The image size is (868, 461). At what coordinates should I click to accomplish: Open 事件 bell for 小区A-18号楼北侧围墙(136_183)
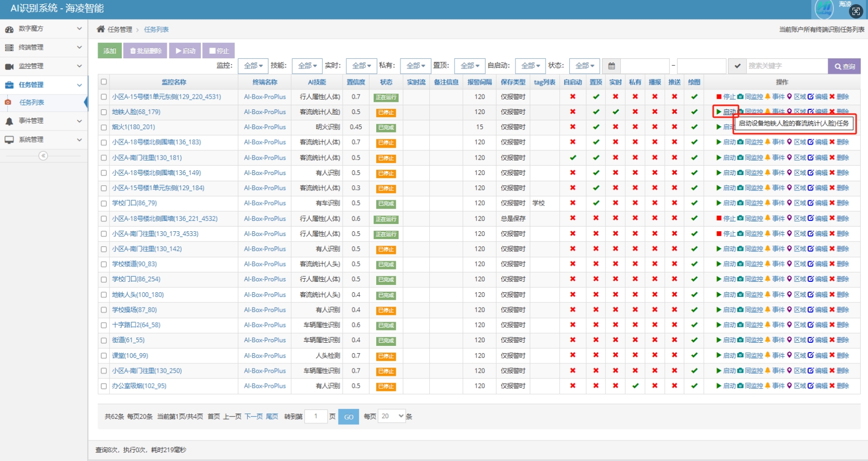click(775, 142)
